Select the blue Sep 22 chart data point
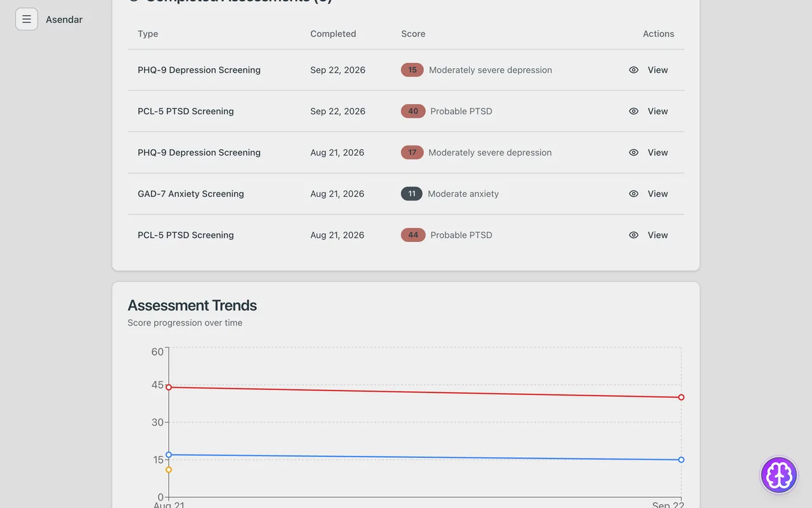Image resolution: width=812 pixels, height=508 pixels. coord(681,460)
